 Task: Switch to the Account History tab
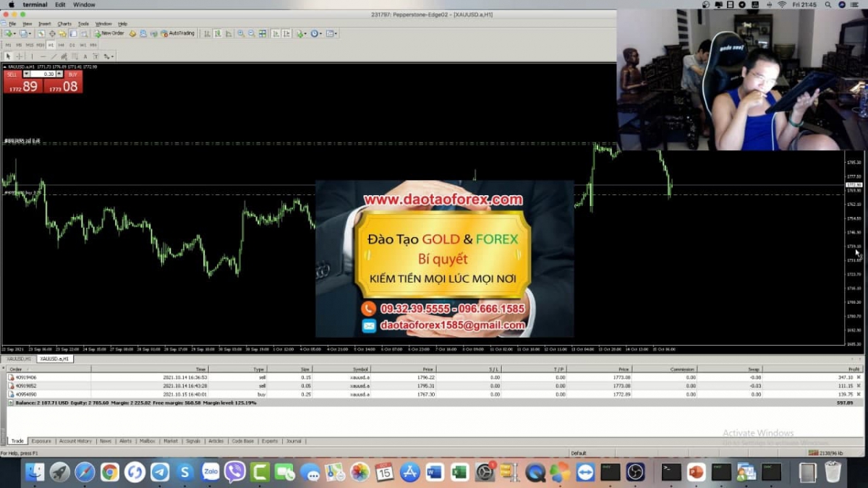tap(75, 441)
